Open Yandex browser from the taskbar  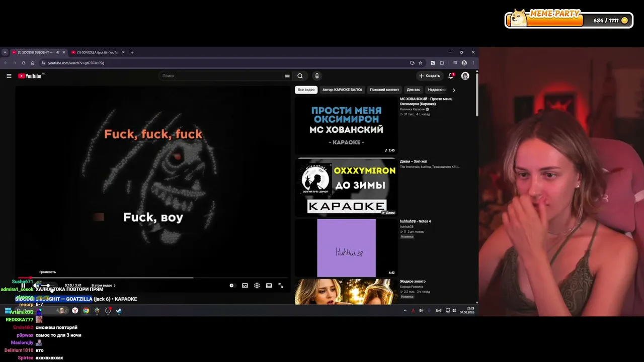pos(75,311)
